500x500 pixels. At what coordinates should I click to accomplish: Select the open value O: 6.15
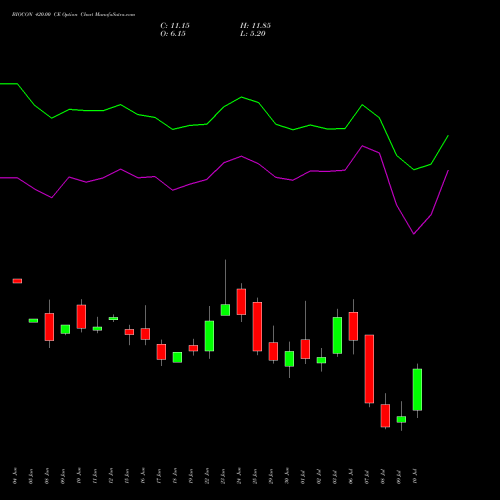tap(173, 34)
